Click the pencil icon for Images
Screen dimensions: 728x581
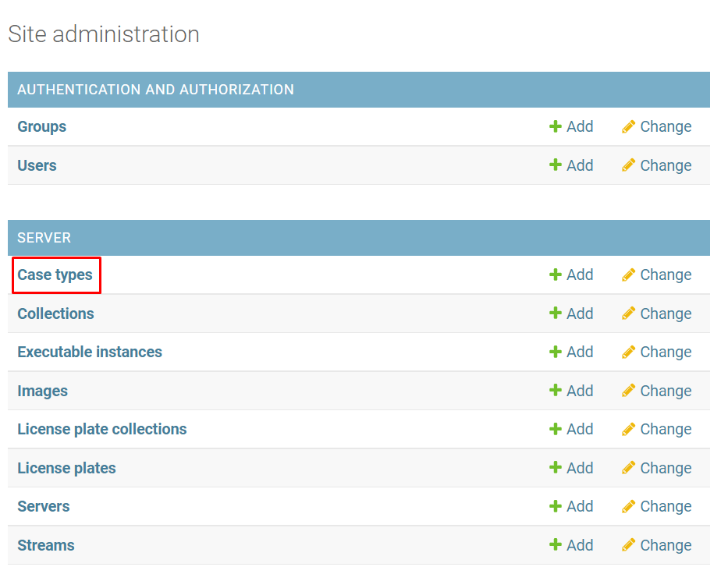pyautogui.click(x=628, y=391)
